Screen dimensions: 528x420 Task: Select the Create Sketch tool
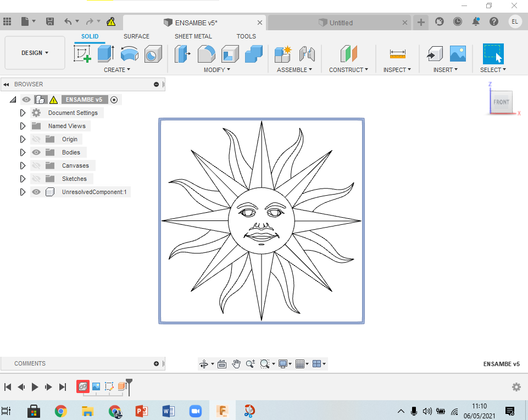pyautogui.click(x=83, y=53)
